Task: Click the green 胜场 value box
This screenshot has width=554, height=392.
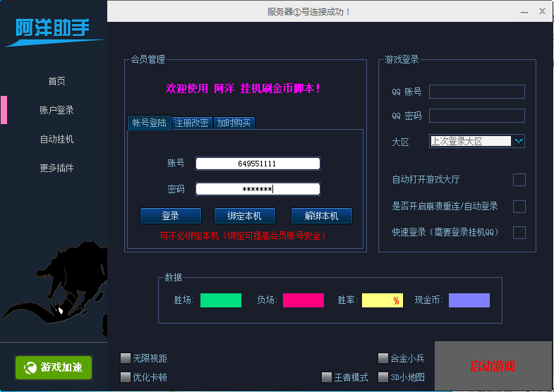Action: 221,300
